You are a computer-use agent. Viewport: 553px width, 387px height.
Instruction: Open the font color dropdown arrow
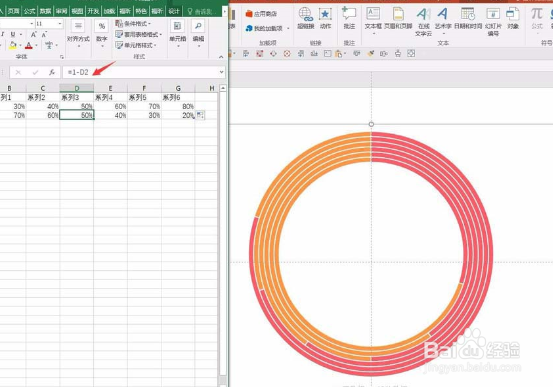point(36,45)
